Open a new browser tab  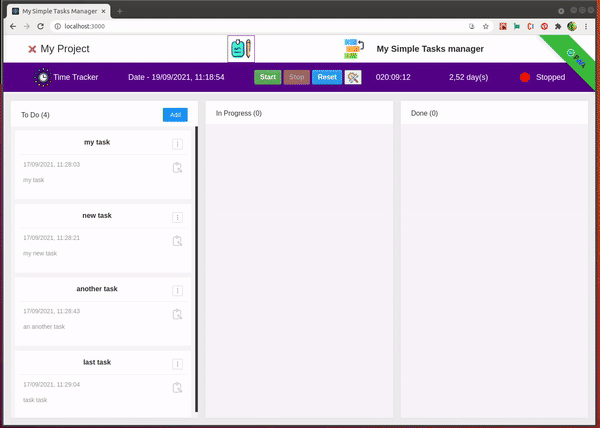(x=120, y=11)
